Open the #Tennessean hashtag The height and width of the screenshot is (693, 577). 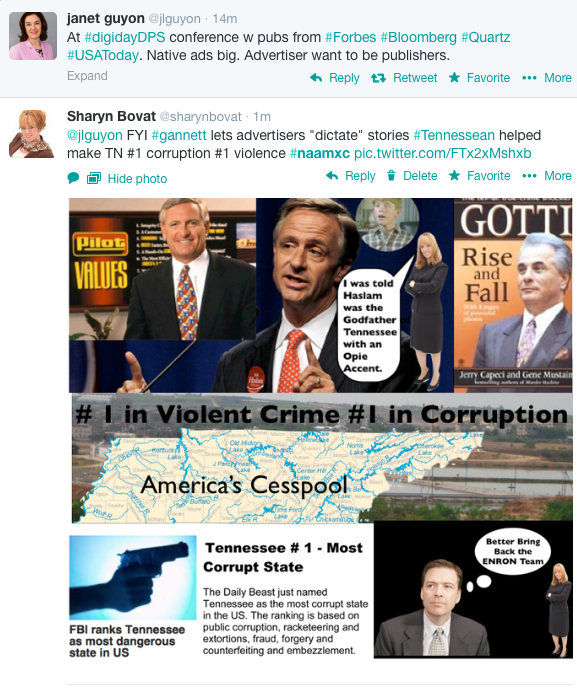tap(454, 135)
